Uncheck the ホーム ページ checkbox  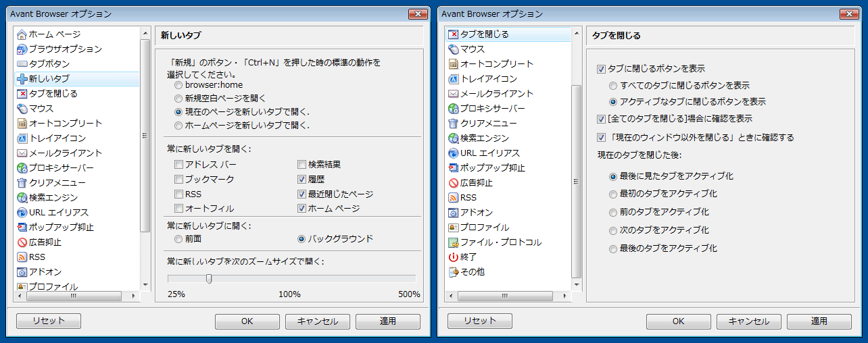302,209
